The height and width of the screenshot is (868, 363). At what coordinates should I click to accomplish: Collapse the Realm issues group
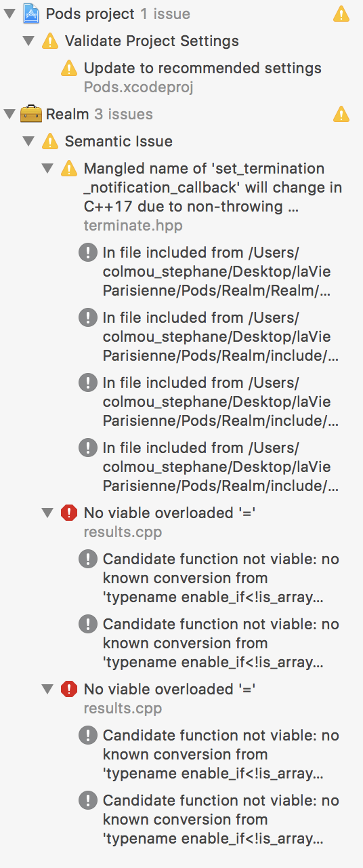coord(9,114)
